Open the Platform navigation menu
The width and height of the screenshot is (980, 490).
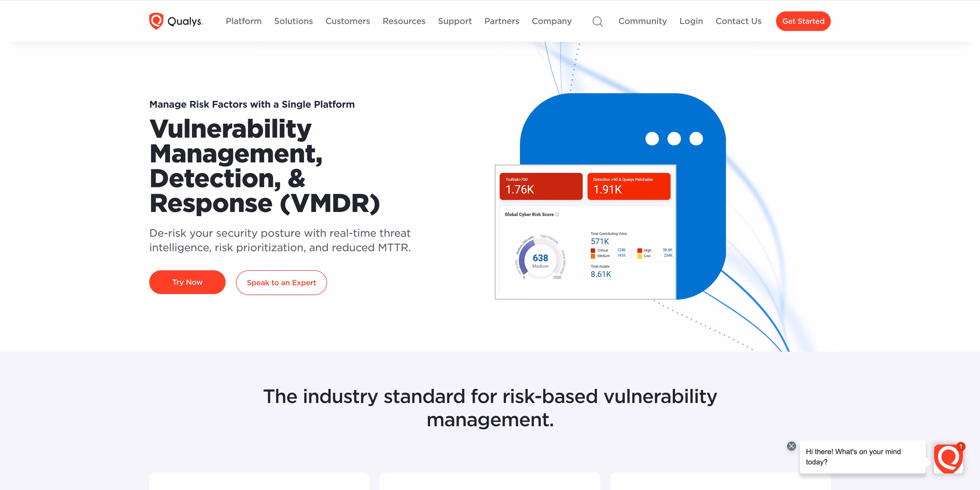coord(243,21)
